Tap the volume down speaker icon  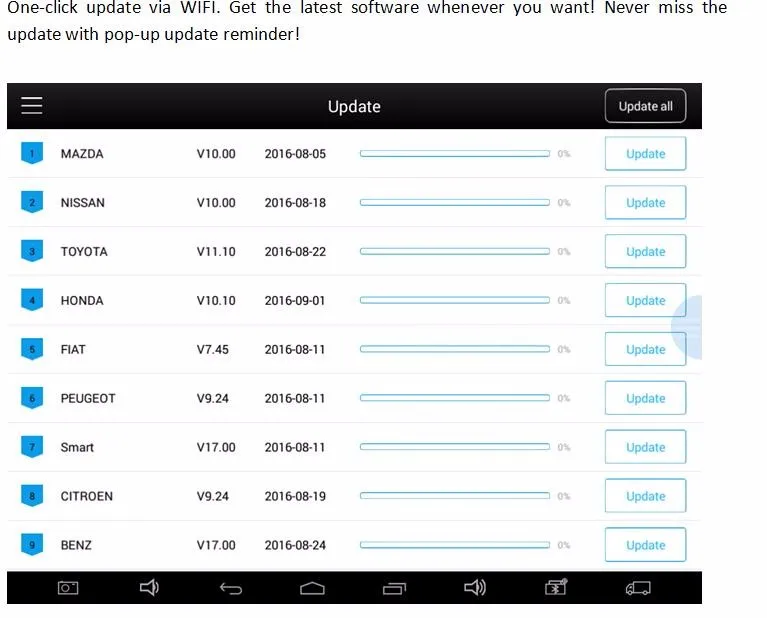point(149,587)
